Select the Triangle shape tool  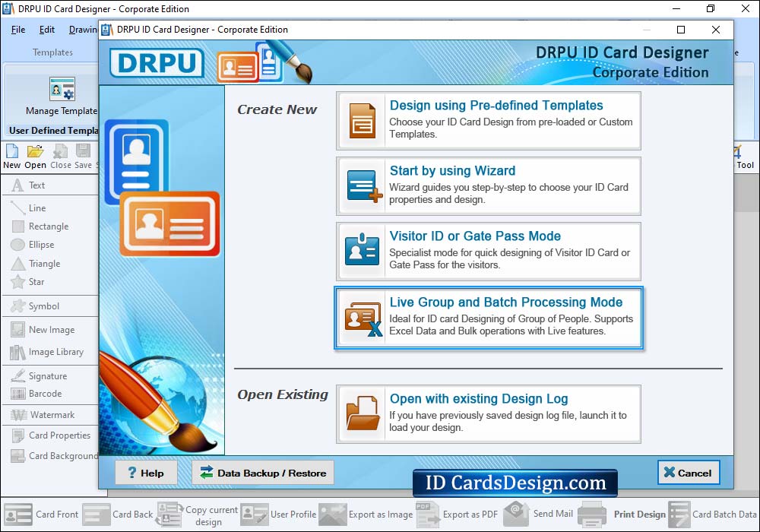(36, 264)
